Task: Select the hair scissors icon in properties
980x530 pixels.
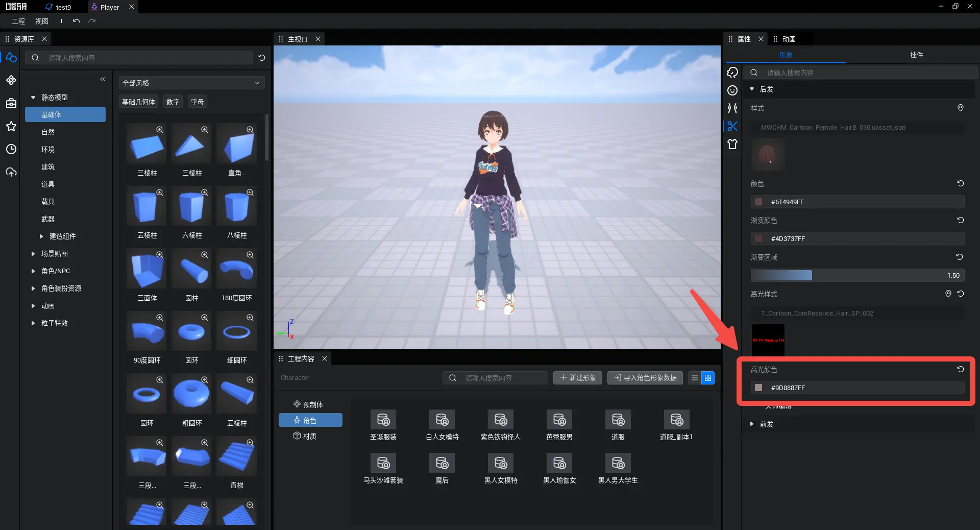Action: 732,126
